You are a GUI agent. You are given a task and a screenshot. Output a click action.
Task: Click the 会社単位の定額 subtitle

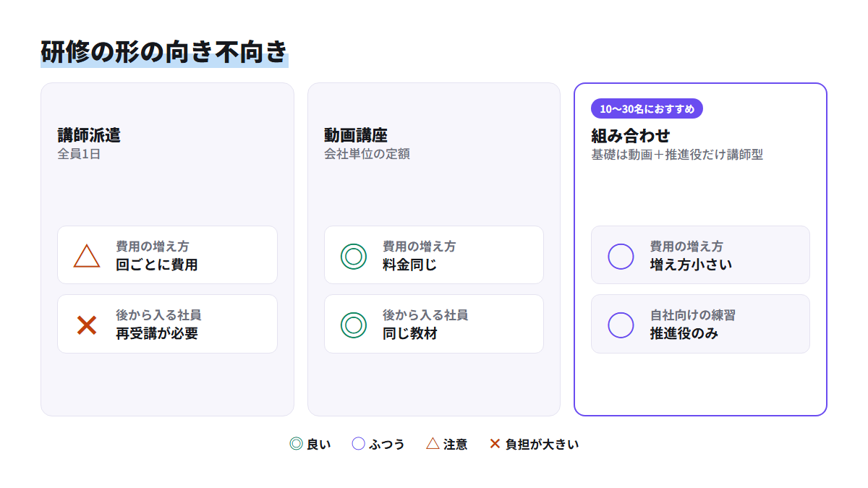pyautogui.click(x=367, y=154)
